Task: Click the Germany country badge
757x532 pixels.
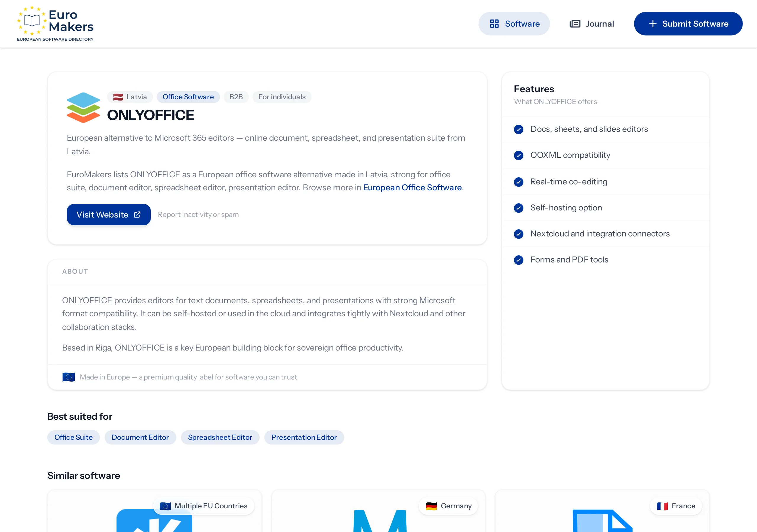Action: (x=448, y=506)
